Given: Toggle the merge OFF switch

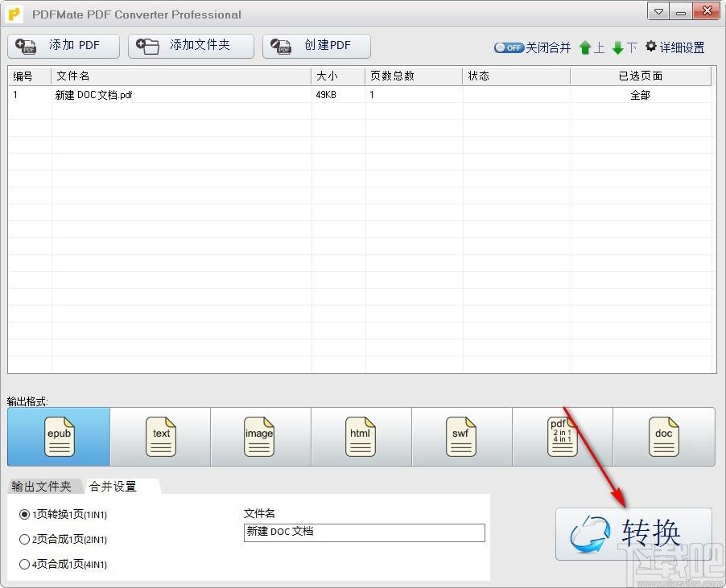Looking at the screenshot, I should pyautogui.click(x=509, y=47).
